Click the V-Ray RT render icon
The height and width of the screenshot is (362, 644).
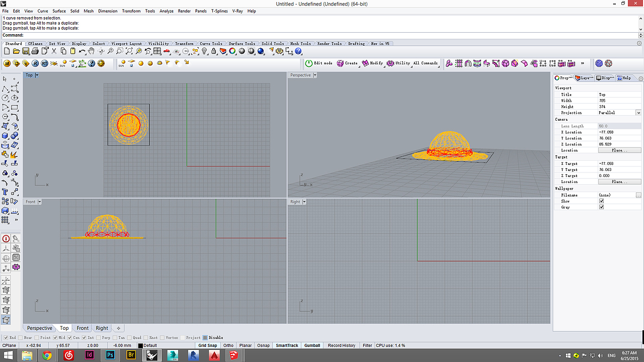tap(45, 63)
